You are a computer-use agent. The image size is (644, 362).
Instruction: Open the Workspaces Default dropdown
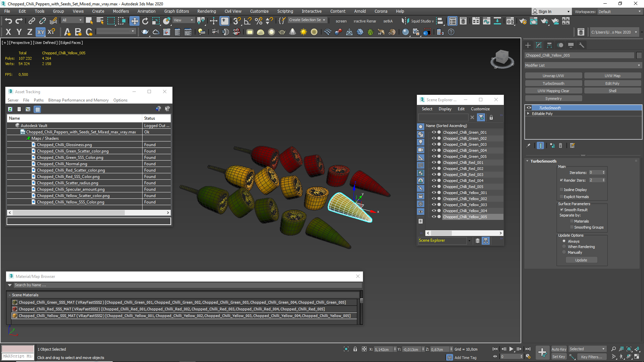click(620, 12)
